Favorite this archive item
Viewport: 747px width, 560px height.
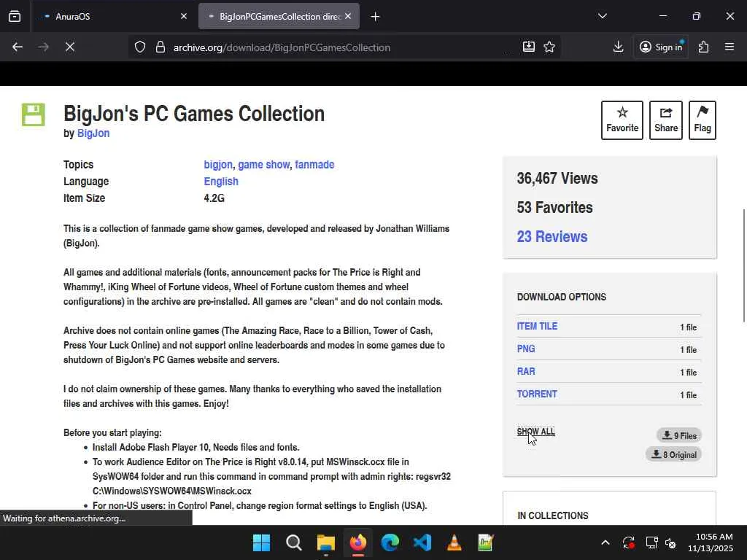click(622, 120)
